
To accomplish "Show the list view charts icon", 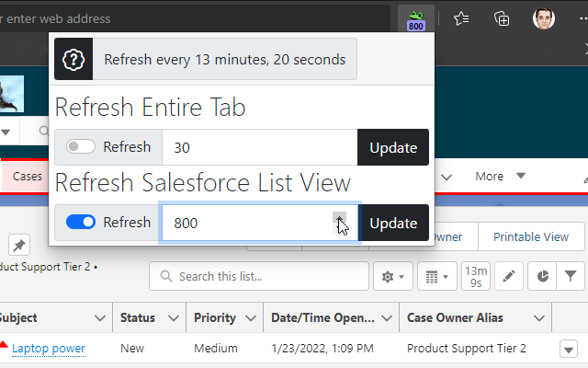I will point(542,275).
